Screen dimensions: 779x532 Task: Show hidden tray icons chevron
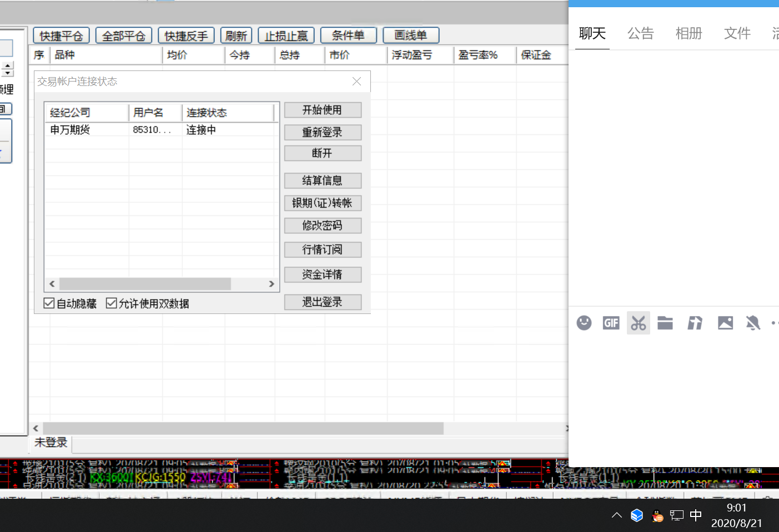pyautogui.click(x=616, y=515)
